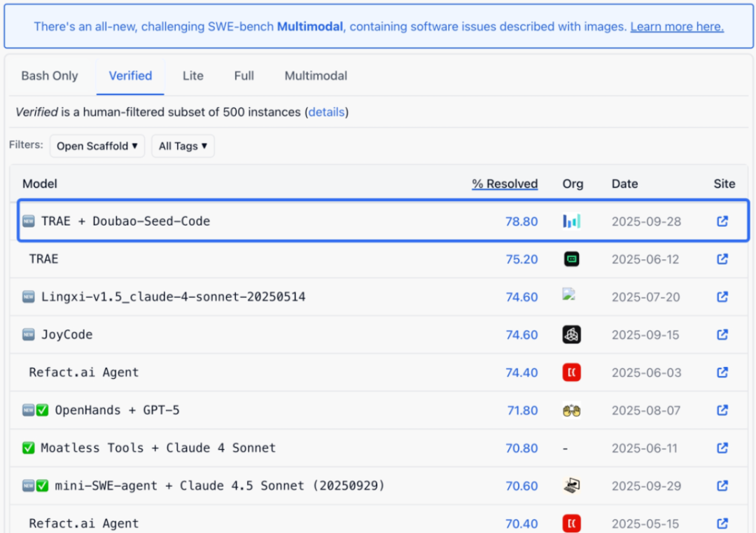This screenshot has height=533, width=756.
Task: Open site link for mini-SWE-agent row
Action: click(x=722, y=486)
